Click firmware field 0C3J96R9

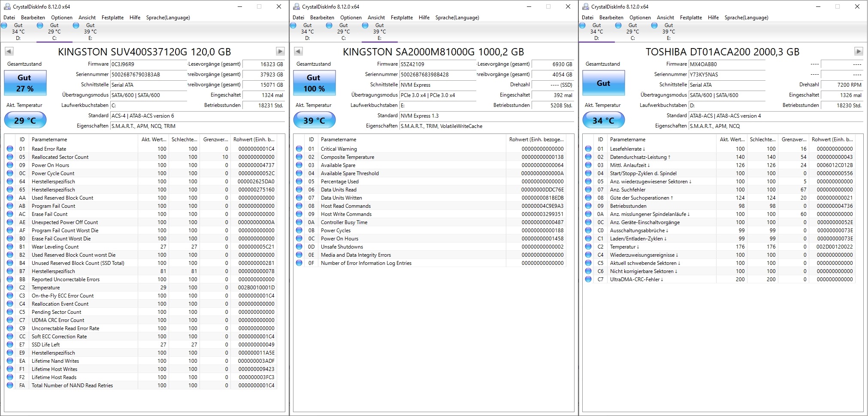pyautogui.click(x=149, y=64)
